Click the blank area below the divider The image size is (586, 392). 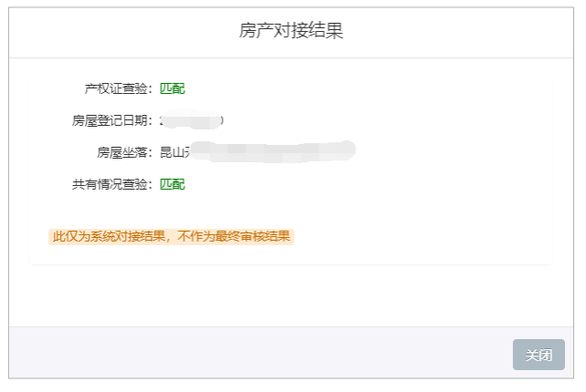(291, 296)
